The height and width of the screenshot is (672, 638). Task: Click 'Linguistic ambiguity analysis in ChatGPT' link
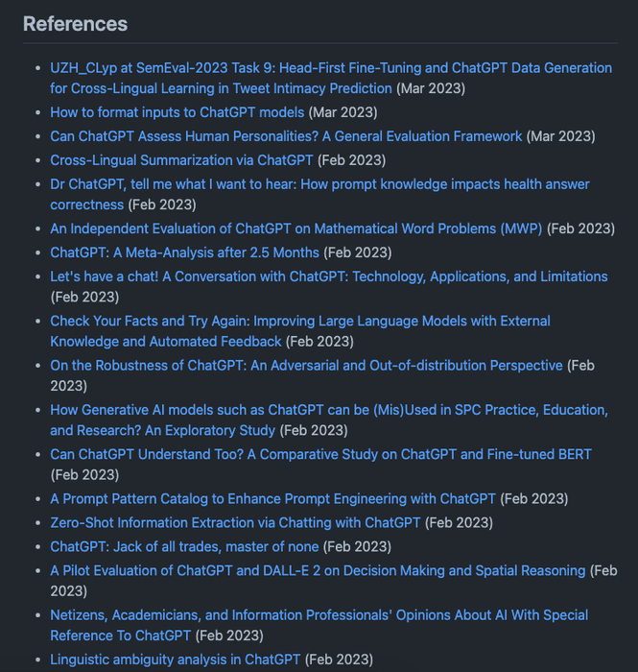[x=175, y=660]
